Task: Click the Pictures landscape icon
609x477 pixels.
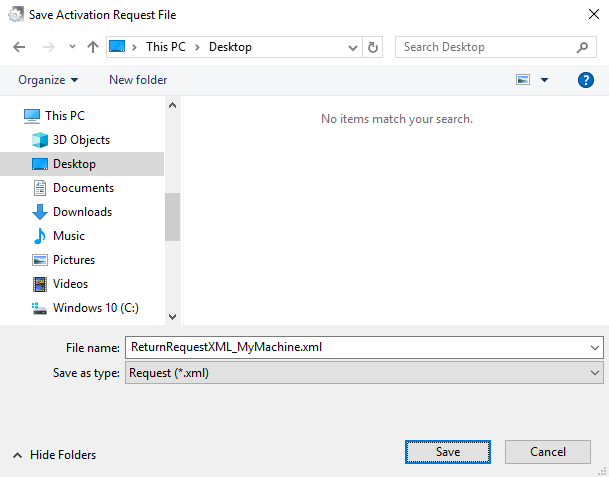Action: tap(40, 260)
